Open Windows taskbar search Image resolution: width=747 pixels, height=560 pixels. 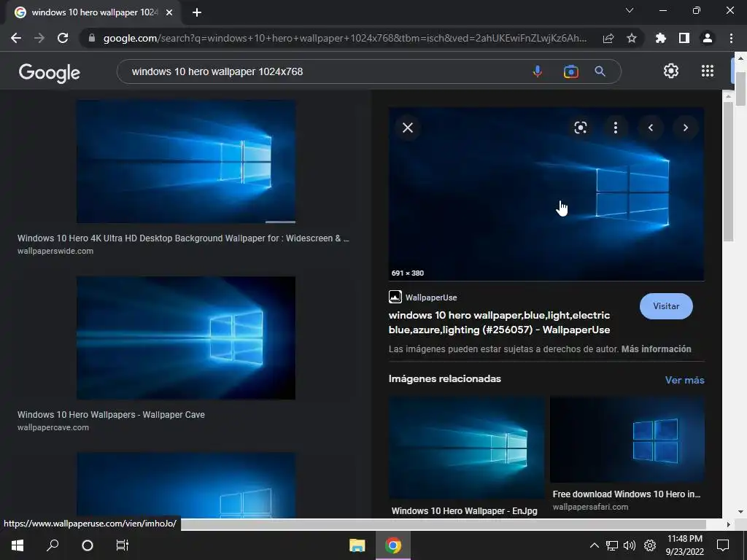pos(53,545)
